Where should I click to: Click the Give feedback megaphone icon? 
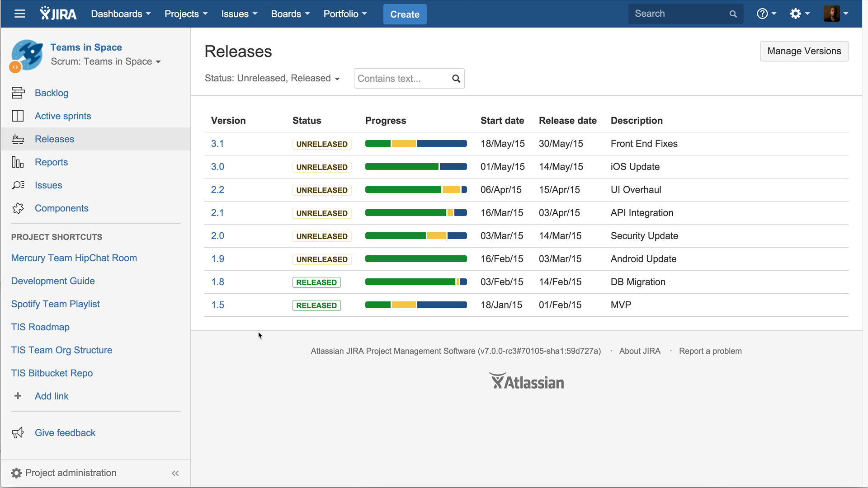18,433
